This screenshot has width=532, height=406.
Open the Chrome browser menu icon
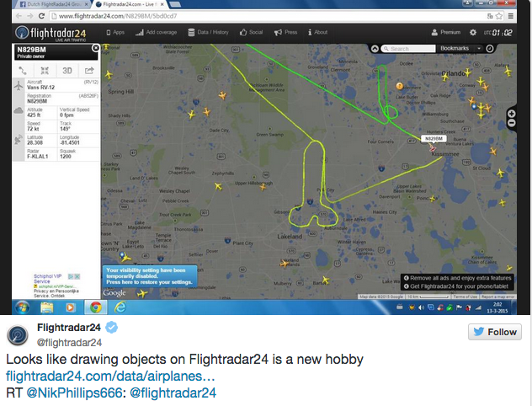pyautogui.click(x=510, y=16)
